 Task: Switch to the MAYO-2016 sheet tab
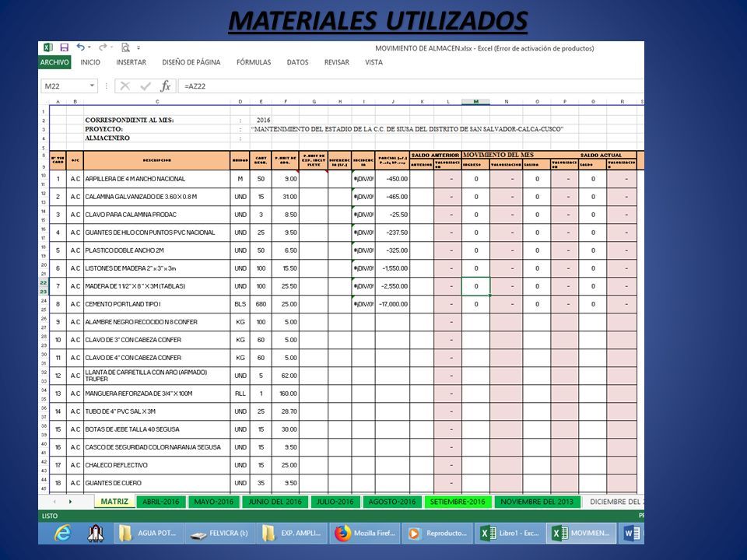[214, 502]
